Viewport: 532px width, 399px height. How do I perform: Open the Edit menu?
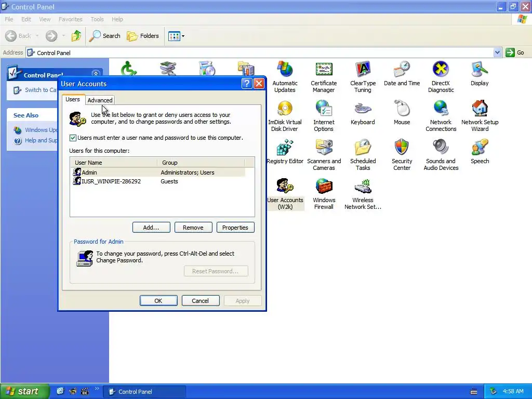(26, 19)
